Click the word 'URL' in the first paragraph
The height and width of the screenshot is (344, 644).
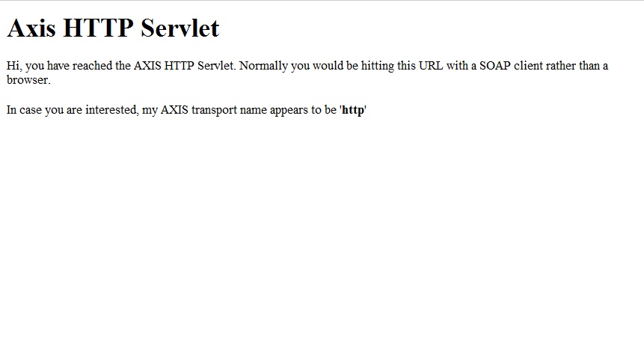coord(431,66)
